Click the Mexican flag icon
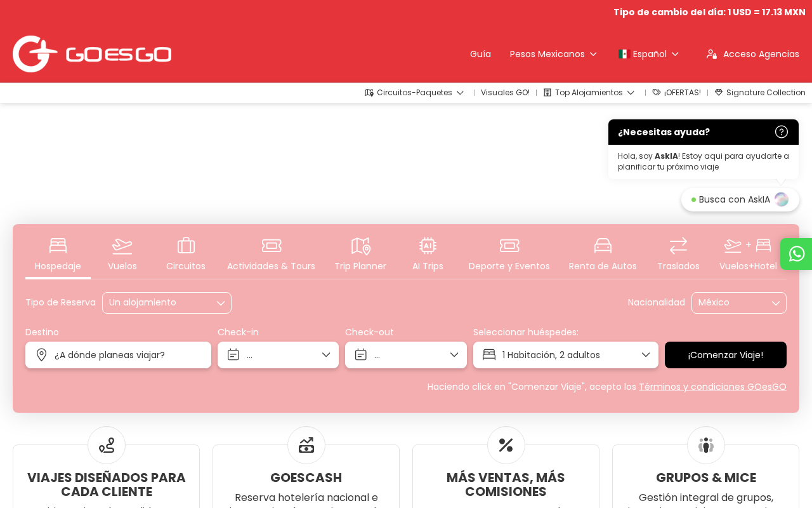Viewport: 812px width, 508px height. [623, 54]
